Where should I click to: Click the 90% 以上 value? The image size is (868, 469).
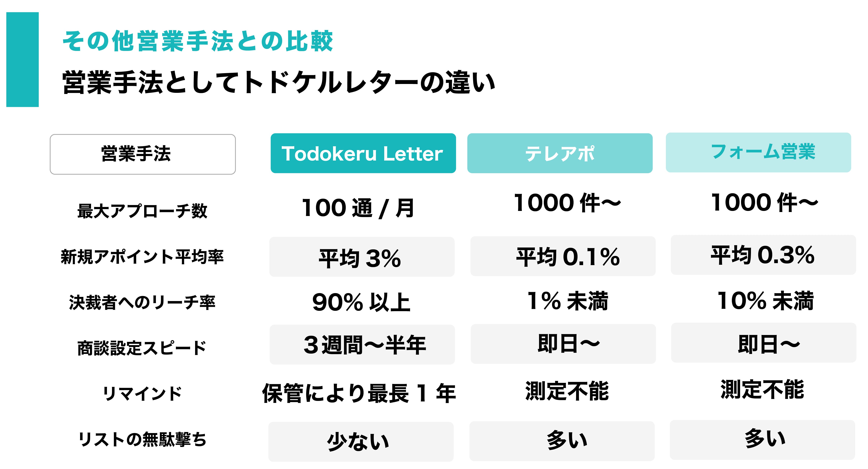tap(361, 302)
